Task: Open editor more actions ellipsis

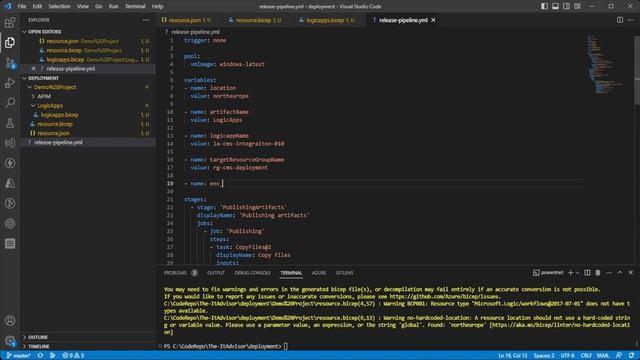Action: (631, 20)
